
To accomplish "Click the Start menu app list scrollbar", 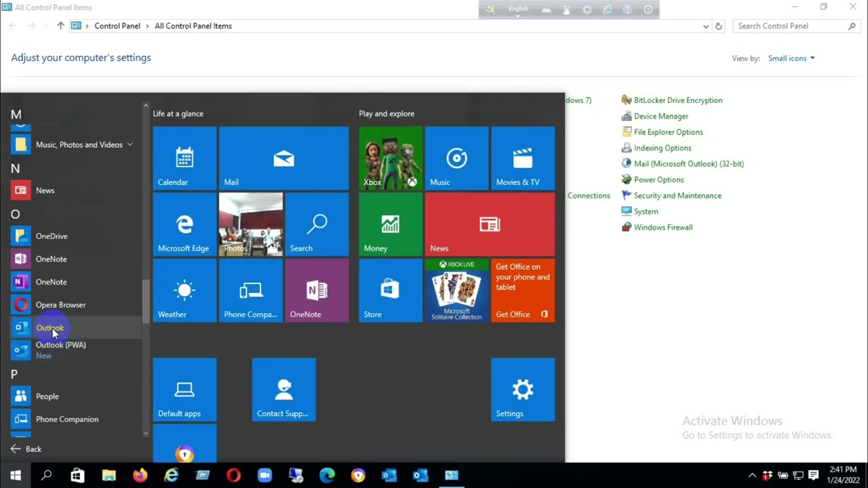I will [145, 302].
